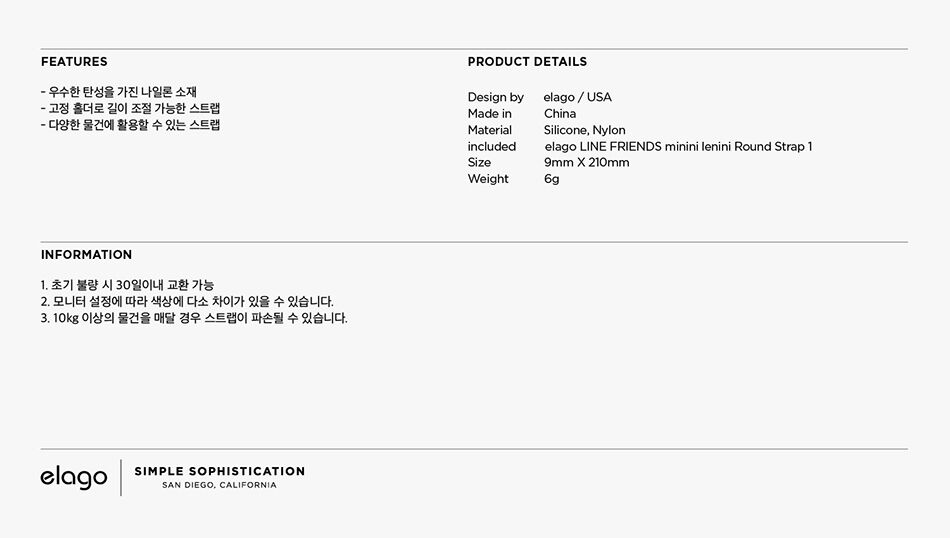The height and width of the screenshot is (538, 950).
Task: Click the included label
Action: tap(491, 147)
